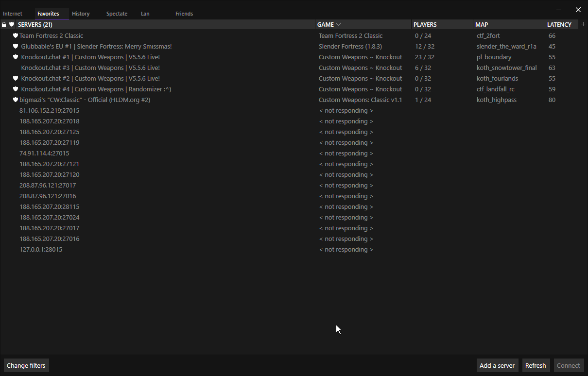Select the Team Fortress 2 Classic server row
Viewport: 588px width, 376px height.
point(290,35)
